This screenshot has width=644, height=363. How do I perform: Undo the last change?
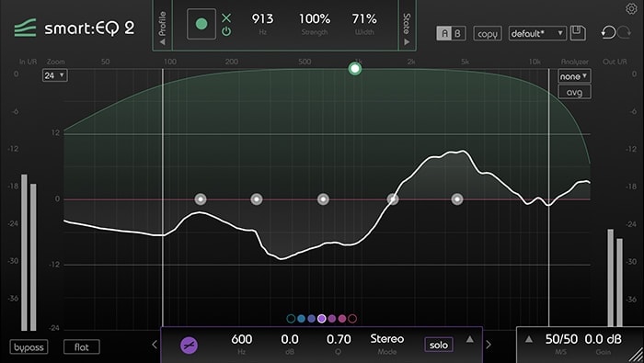pos(608,32)
